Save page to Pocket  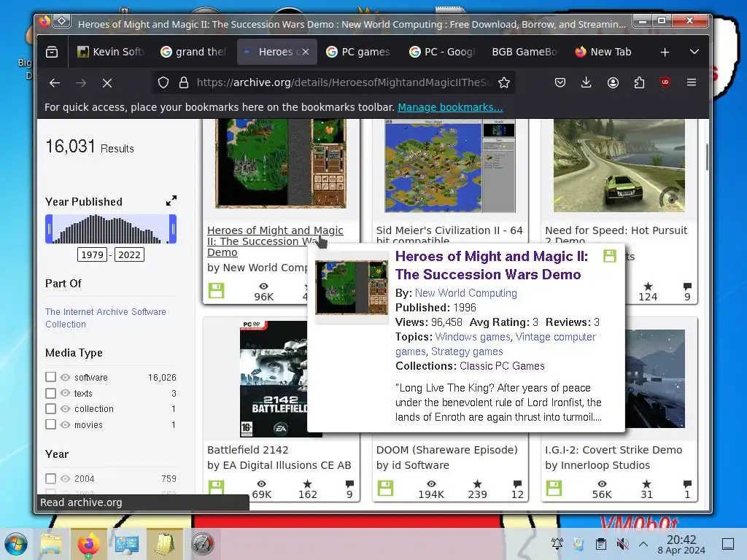[560, 83]
